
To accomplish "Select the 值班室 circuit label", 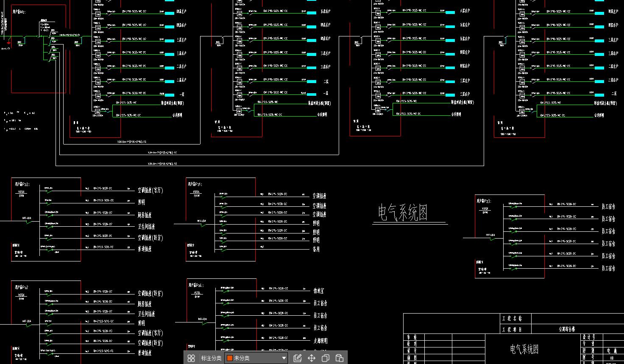I will [x=318, y=291].
